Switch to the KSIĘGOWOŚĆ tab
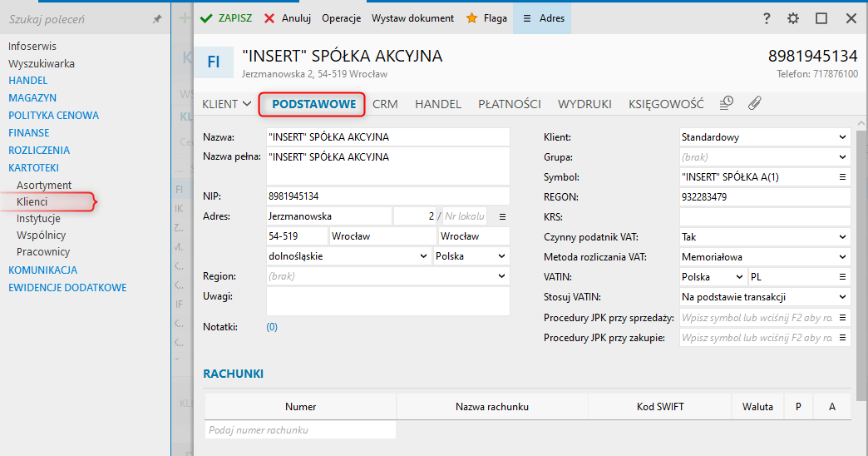This screenshot has height=456, width=868. point(666,104)
